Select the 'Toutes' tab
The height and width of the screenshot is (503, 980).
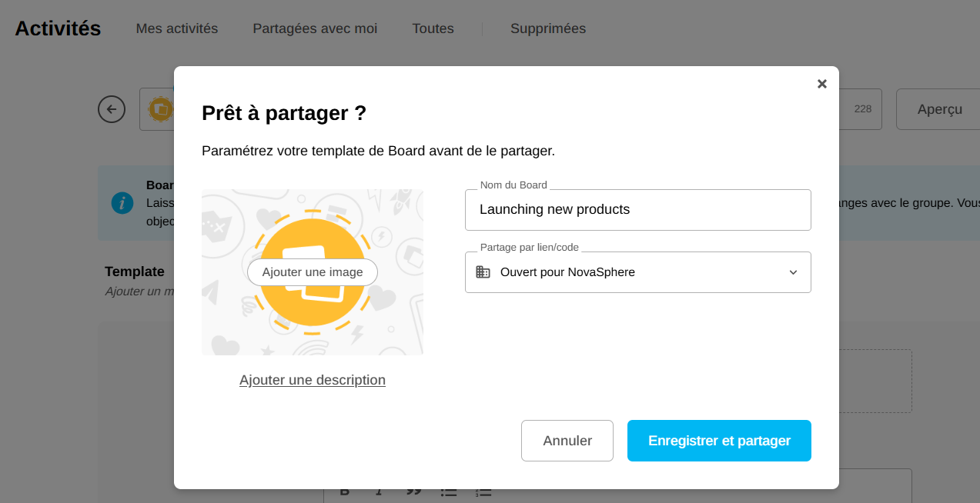click(x=433, y=28)
